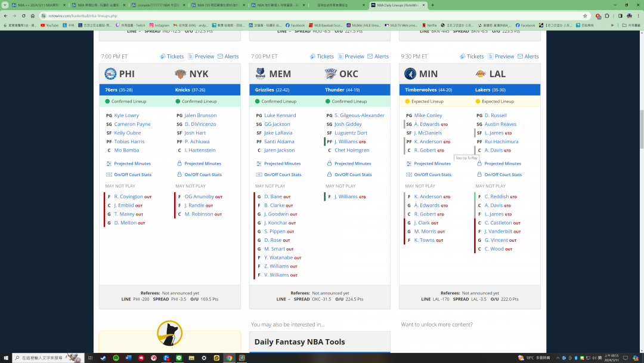Reload the RotoWire page
The width and height of the screenshot is (644, 363).
coord(23,16)
